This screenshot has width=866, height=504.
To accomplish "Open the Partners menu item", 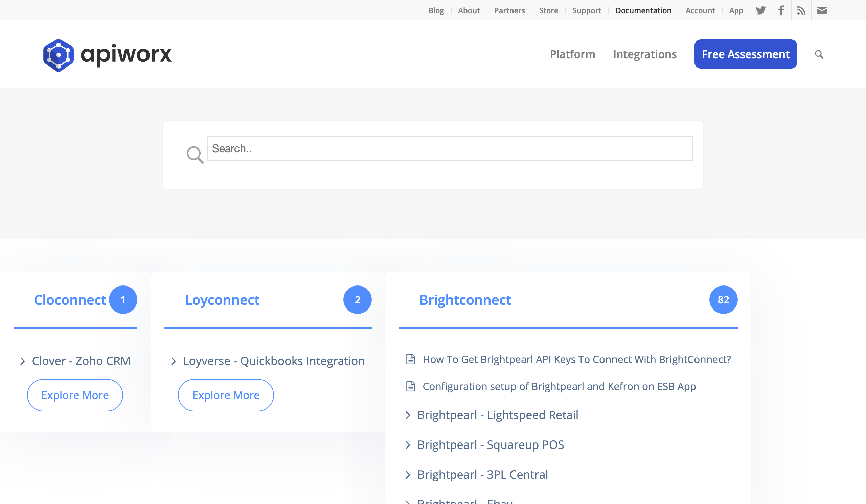I will 509,10.
